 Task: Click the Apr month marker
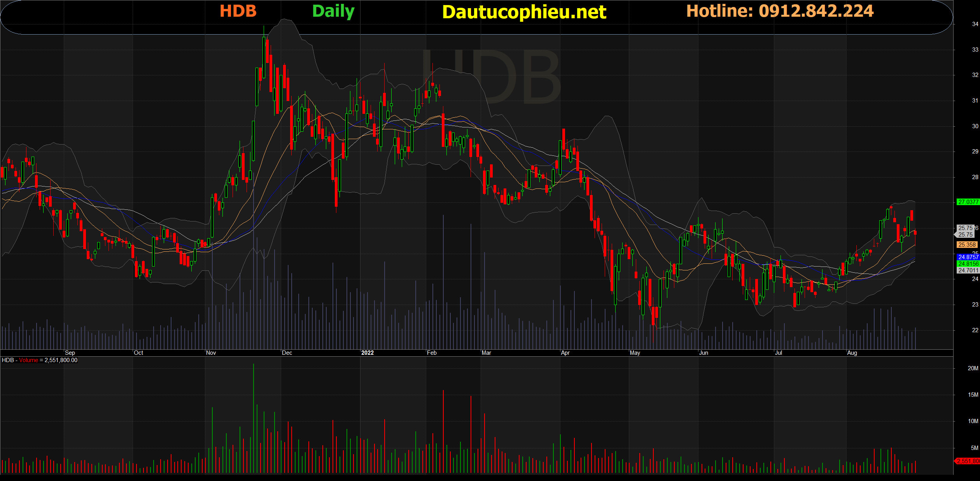565,353
